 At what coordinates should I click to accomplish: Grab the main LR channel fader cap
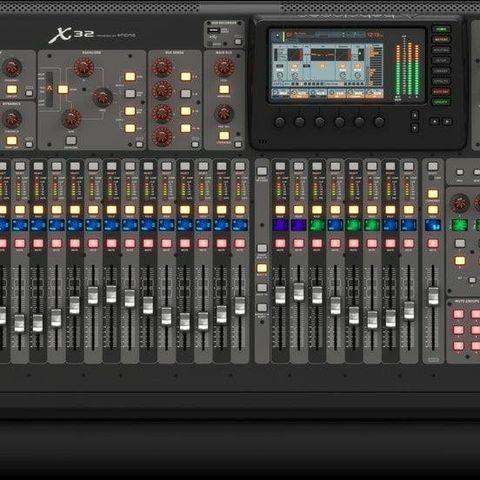433,296
